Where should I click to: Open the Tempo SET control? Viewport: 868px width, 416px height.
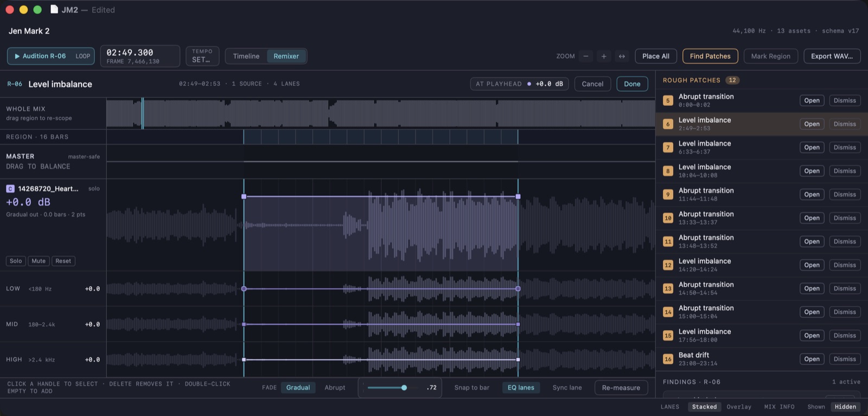pyautogui.click(x=202, y=56)
